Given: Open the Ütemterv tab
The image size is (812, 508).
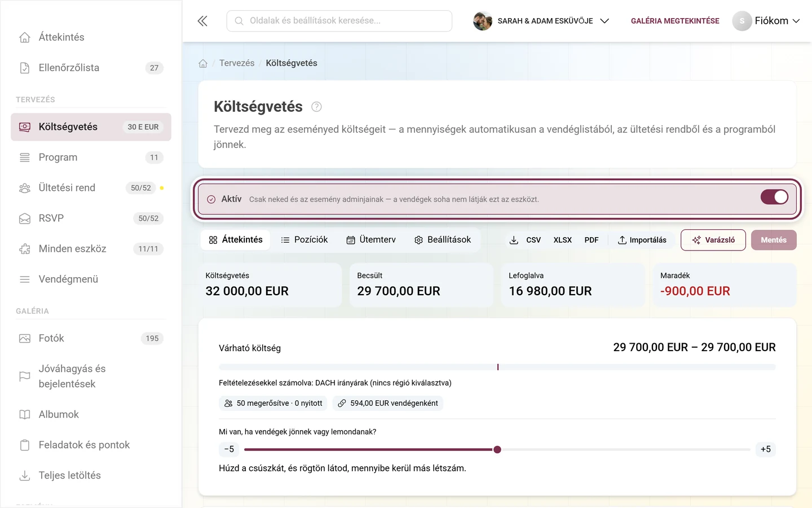Looking at the screenshot, I should click(371, 240).
